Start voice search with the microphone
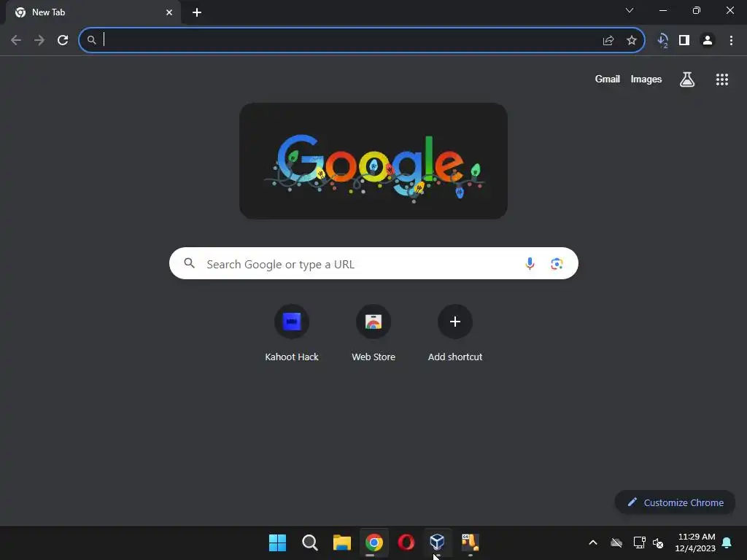Screen dimensions: 747x560 point(530,263)
